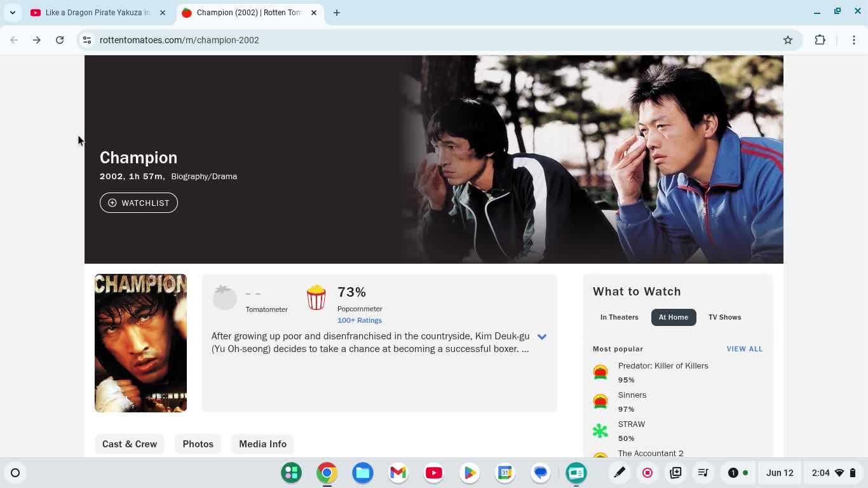Expand the movie synopsis with chevron

point(542,337)
